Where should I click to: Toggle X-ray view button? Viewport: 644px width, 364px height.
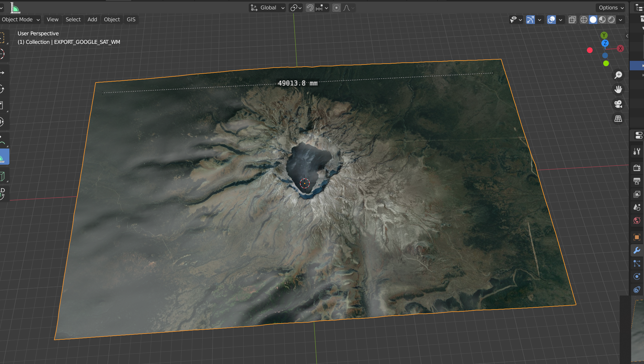pos(572,20)
